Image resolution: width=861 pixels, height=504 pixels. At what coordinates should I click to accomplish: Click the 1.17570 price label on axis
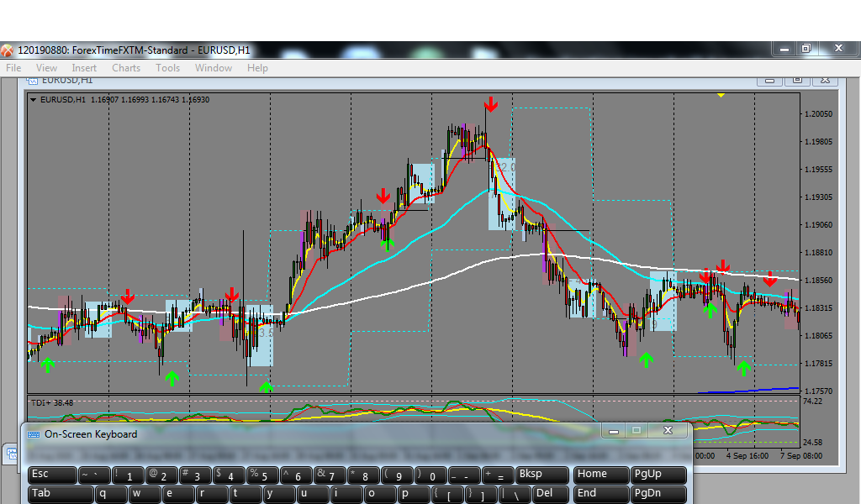pyautogui.click(x=819, y=391)
